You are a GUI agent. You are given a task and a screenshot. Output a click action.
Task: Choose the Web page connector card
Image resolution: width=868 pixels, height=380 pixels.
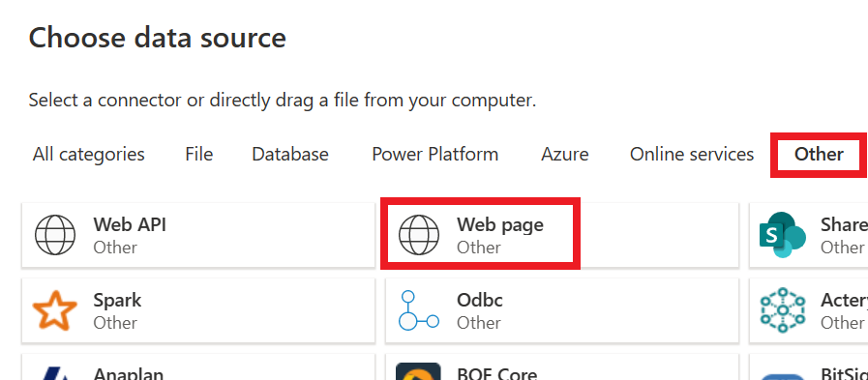click(x=562, y=235)
